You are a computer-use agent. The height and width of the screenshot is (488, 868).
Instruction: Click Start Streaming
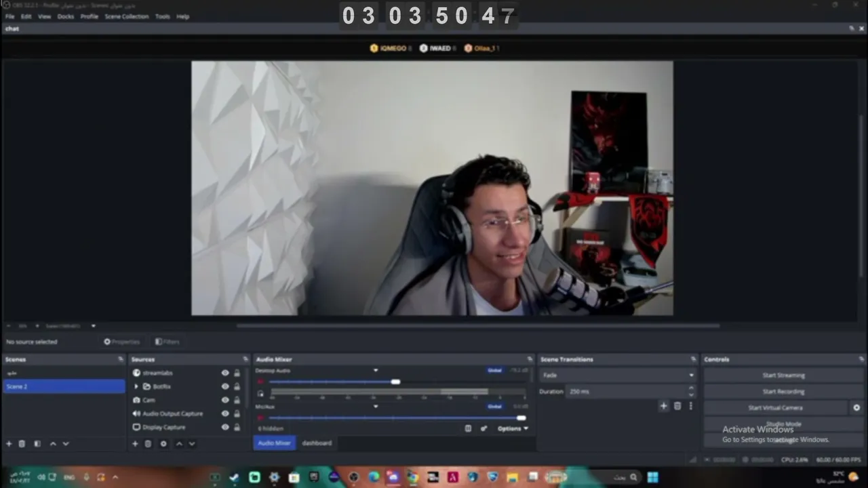[783, 375]
